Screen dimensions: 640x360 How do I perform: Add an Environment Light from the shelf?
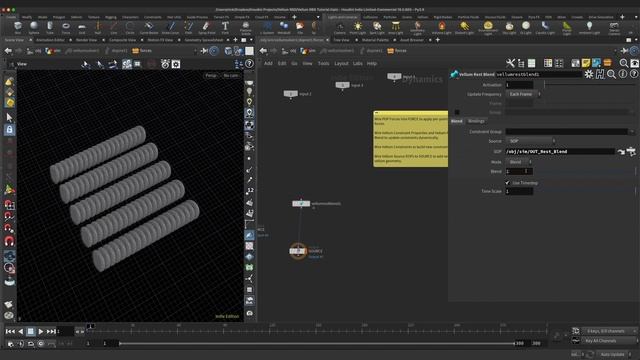click(488, 28)
